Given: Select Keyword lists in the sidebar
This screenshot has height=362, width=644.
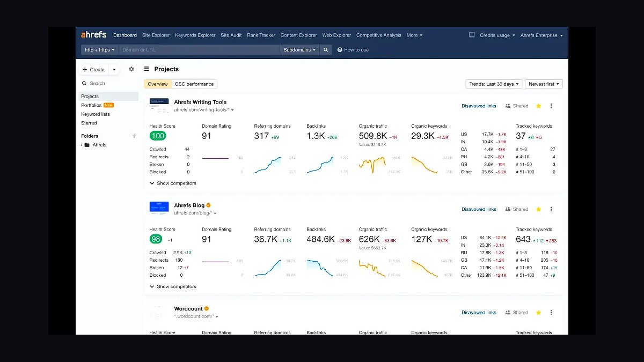Looking at the screenshot, I should click(x=96, y=114).
